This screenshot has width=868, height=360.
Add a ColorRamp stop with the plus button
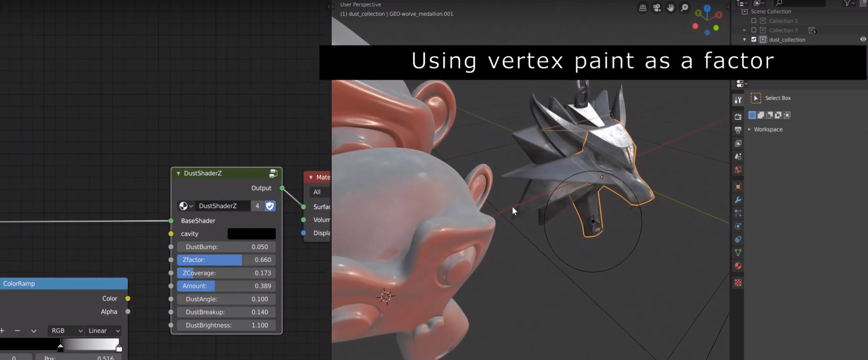(3, 331)
